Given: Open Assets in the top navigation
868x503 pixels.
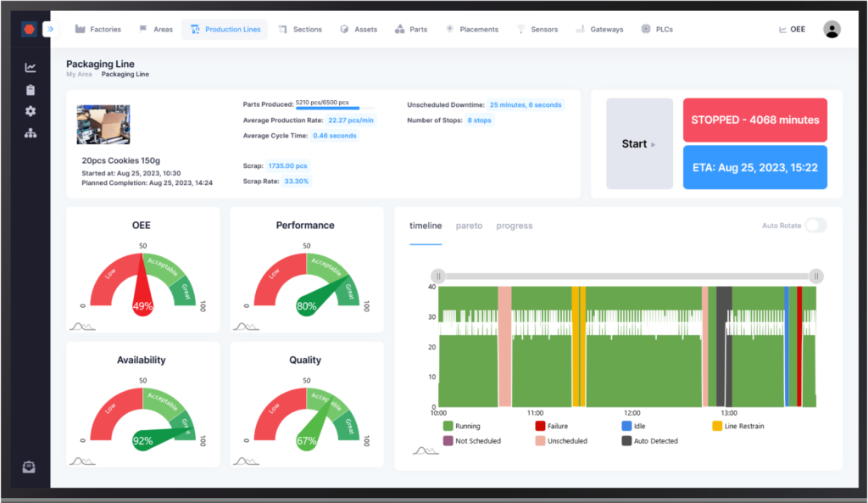Looking at the screenshot, I should [359, 30].
